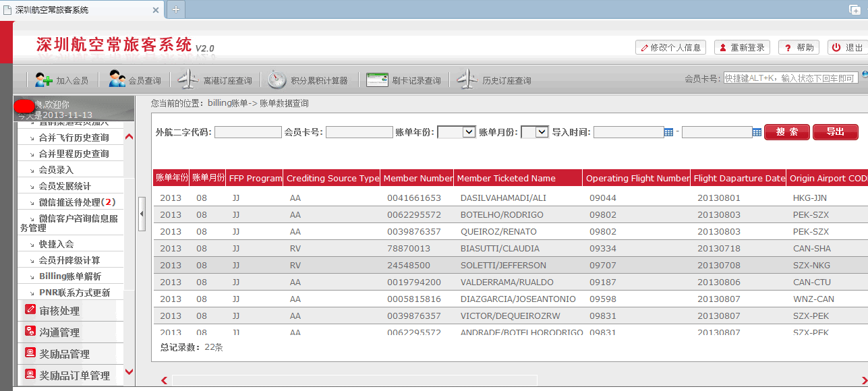Click the 导入时间 start date field

pyautogui.click(x=629, y=132)
